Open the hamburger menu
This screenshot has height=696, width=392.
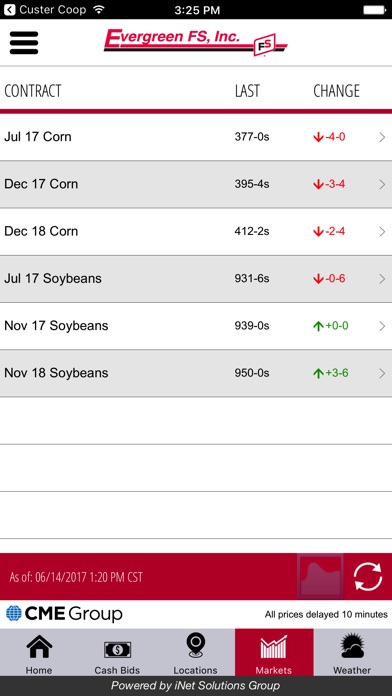click(24, 43)
